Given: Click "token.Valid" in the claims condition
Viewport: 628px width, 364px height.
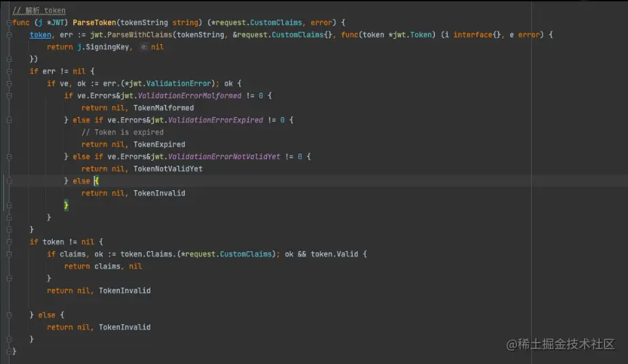Looking at the screenshot, I should (x=335, y=254).
